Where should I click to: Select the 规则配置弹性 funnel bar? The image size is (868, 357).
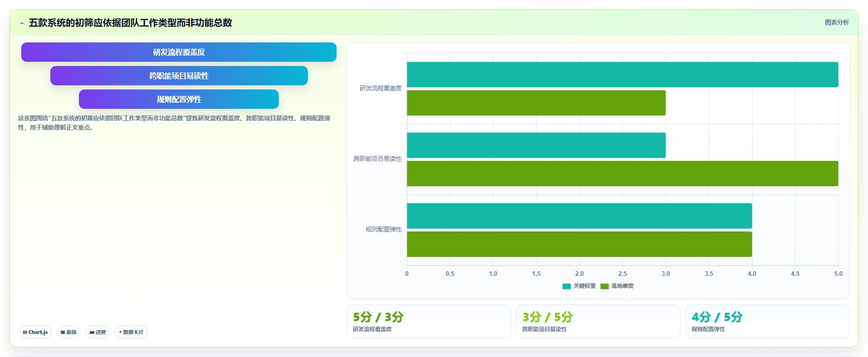point(179,99)
